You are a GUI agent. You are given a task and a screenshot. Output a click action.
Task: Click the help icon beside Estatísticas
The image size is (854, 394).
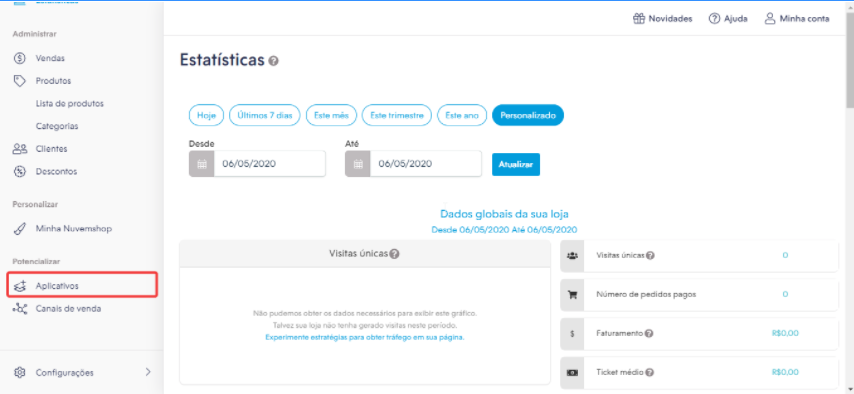(x=274, y=61)
